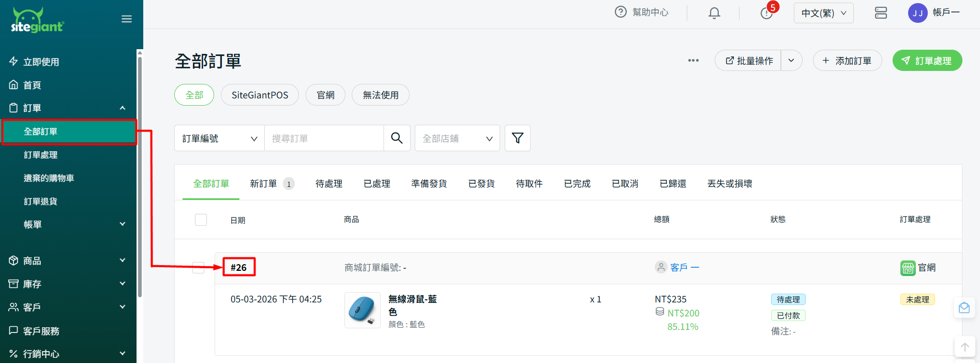Screen dimensions: 980x363
Task: Click the 添加訂單 button
Action: tap(847, 61)
